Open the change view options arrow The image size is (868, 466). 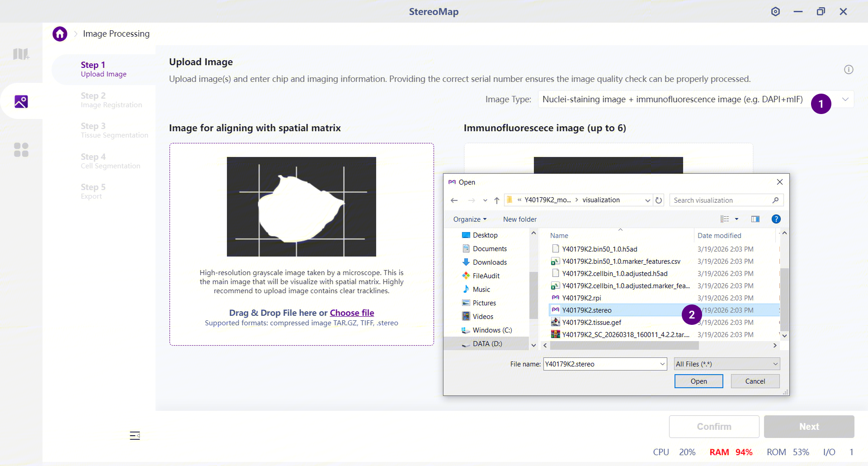click(x=736, y=219)
